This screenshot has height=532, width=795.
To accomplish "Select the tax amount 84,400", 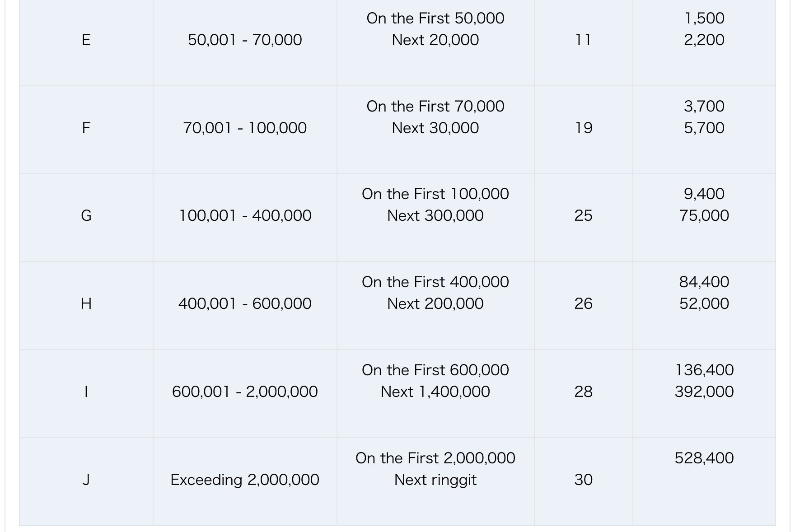I will point(704,282).
